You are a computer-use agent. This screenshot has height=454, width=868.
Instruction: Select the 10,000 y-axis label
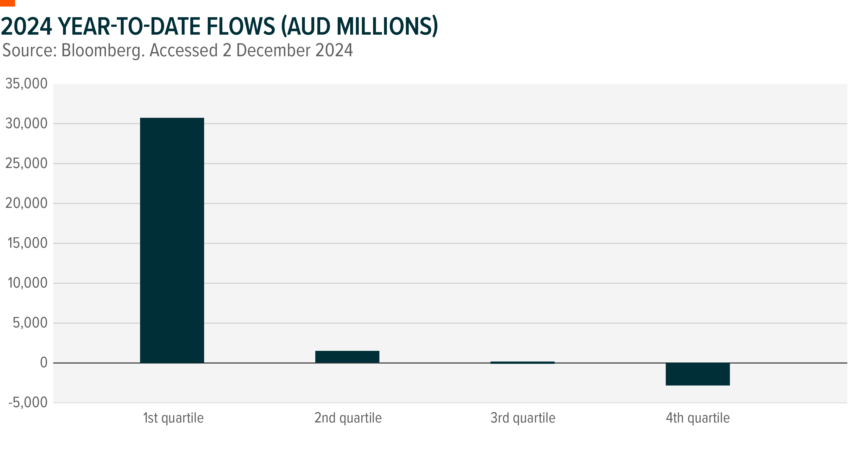[27, 283]
